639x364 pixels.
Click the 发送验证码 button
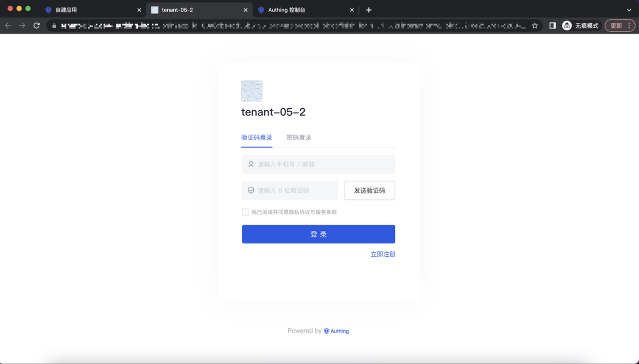click(x=369, y=190)
